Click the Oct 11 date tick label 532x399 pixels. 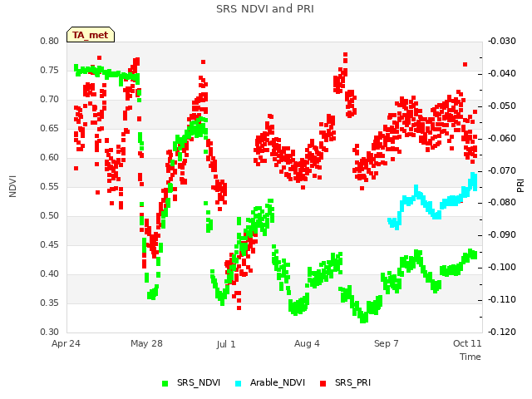point(467,343)
